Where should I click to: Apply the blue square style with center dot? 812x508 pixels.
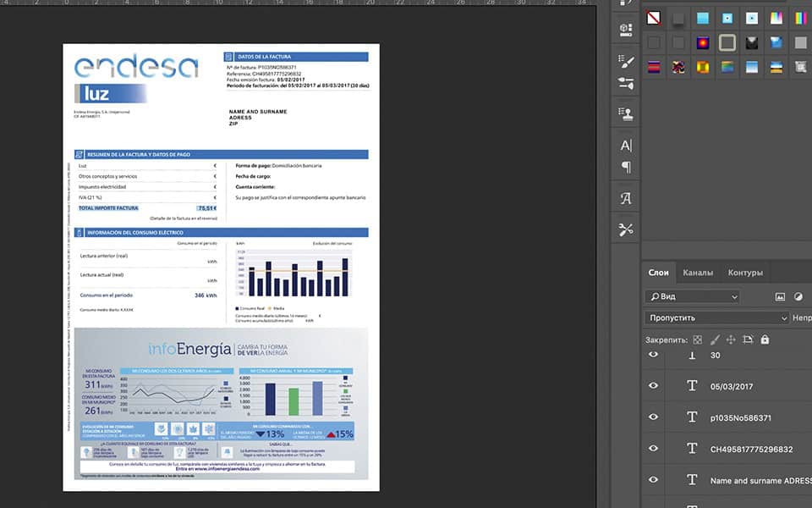(727, 18)
